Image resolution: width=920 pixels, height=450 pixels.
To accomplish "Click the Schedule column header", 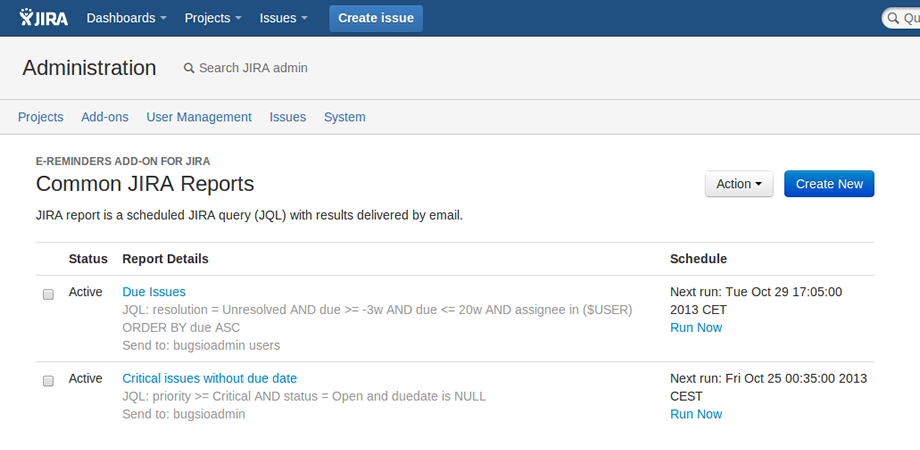I will 698,259.
